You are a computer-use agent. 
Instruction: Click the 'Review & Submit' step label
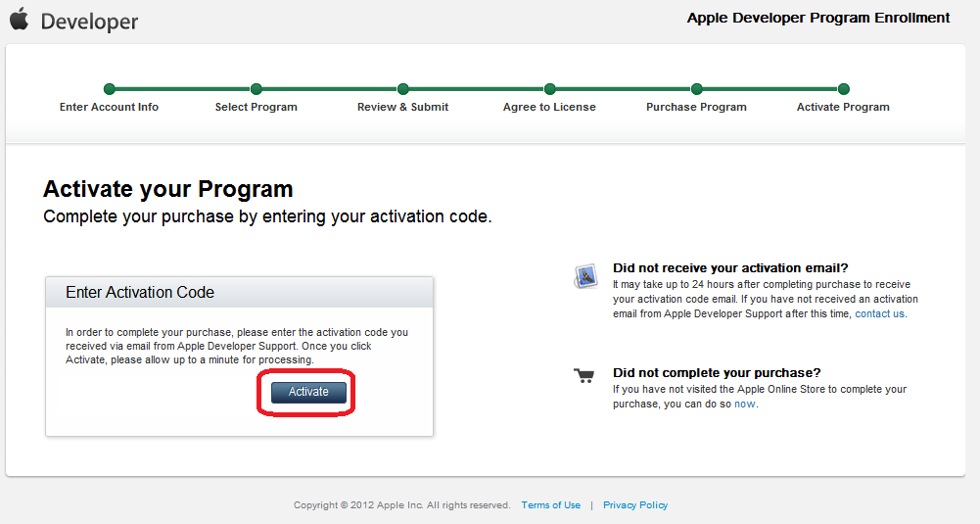(403, 107)
